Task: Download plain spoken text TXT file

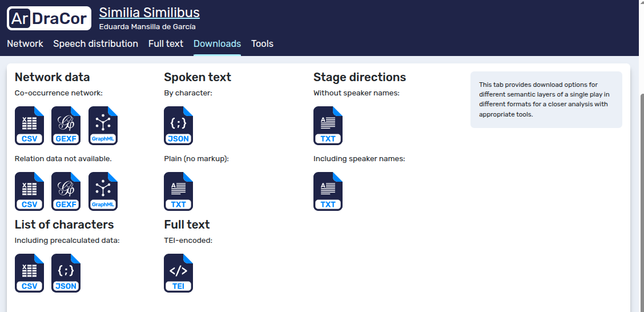Action: (178, 191)
